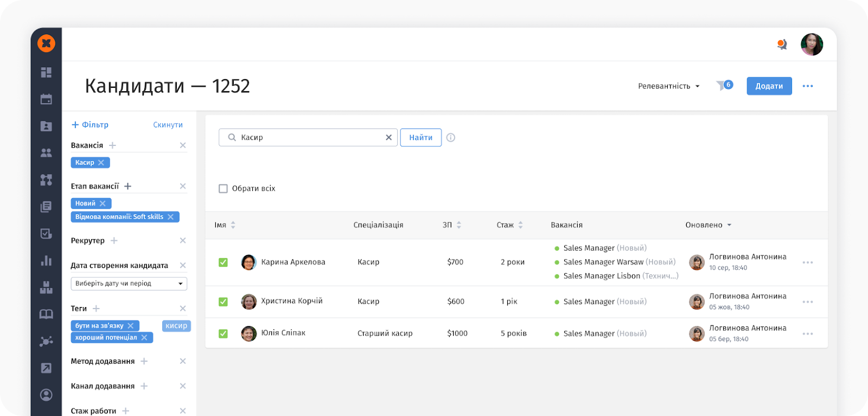Open the Виберіть дату чи період dropdown

pos(129,284)
